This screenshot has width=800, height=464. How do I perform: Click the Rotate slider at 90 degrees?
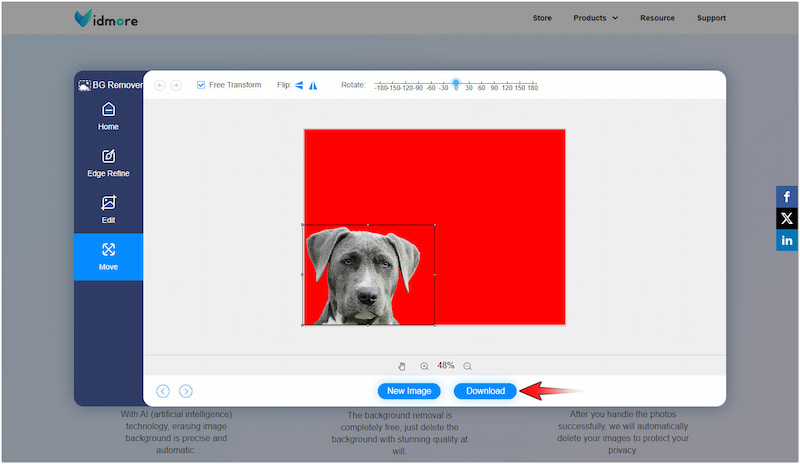[496, 84]
